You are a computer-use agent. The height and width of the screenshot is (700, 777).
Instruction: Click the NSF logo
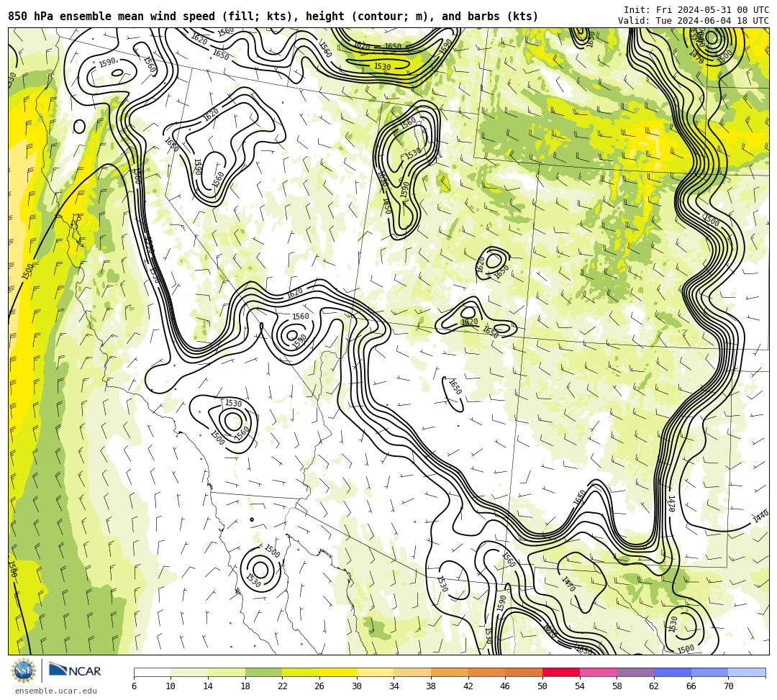pos(24,671)
